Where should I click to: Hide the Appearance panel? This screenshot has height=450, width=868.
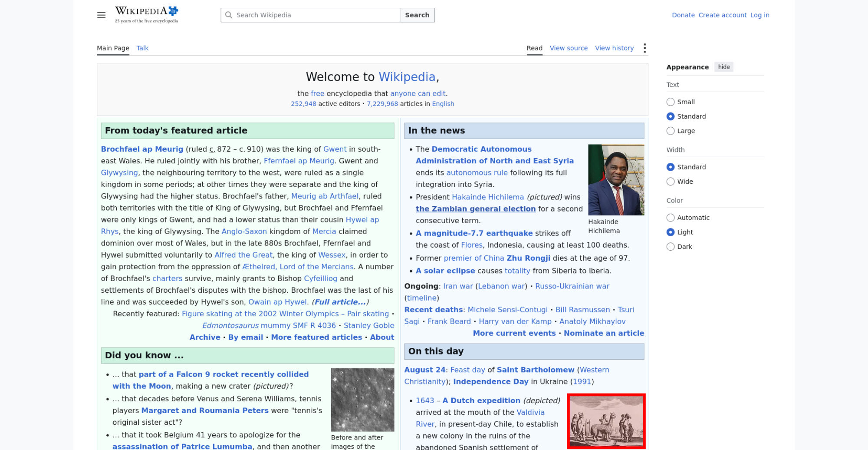[x=723, y=67]
